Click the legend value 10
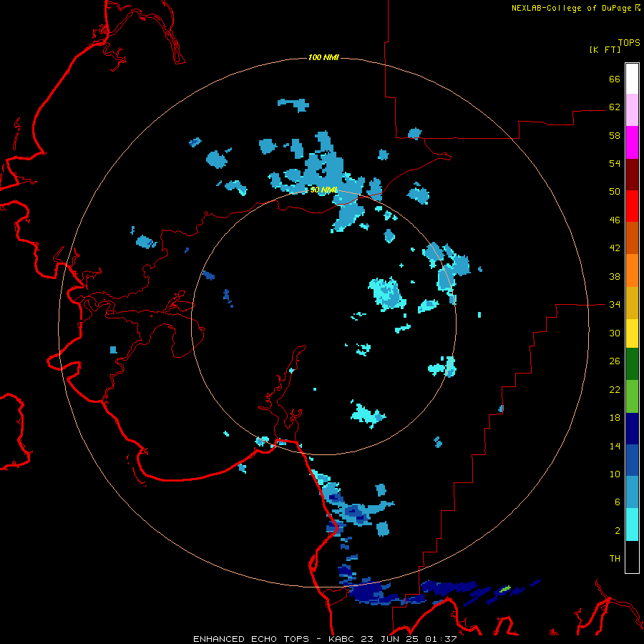Viewport: 644px width, 644px height. (x=615, y=474)
